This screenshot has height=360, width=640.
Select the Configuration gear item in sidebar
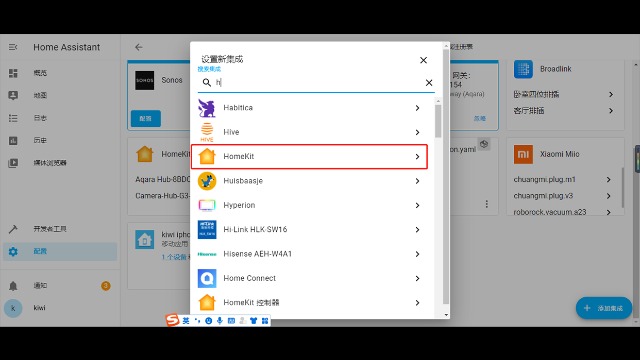60,251
